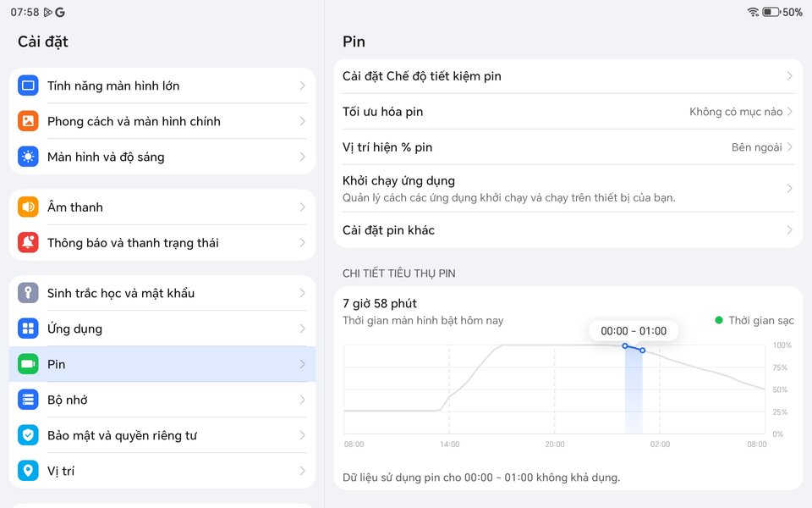The image size is (812, 508).
Task: Open the large screen features icon
Action: coord(28,86)
